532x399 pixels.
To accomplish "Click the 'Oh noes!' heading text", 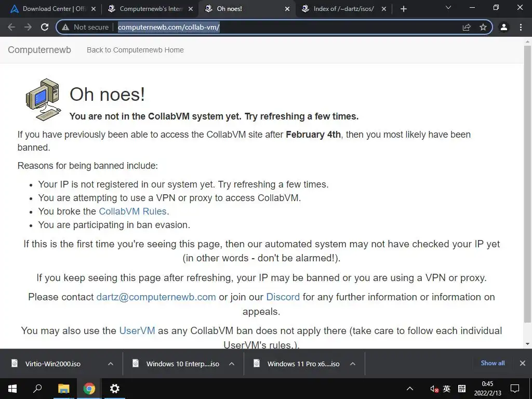I will [x=107, y=94].
